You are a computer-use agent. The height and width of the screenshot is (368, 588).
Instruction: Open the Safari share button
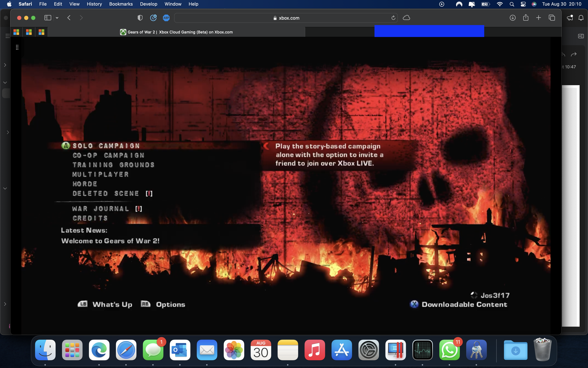pos(526,18)
